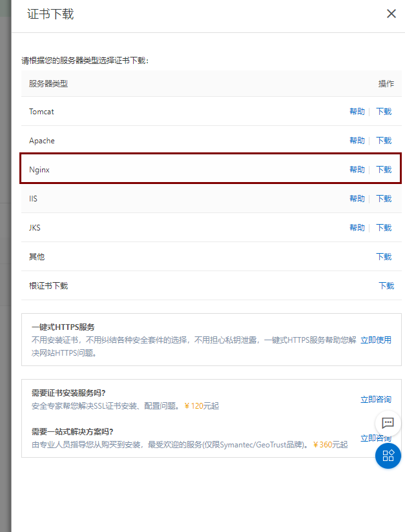
Task: Close the 证书下载 panel
Action: (x=391, y=14)
